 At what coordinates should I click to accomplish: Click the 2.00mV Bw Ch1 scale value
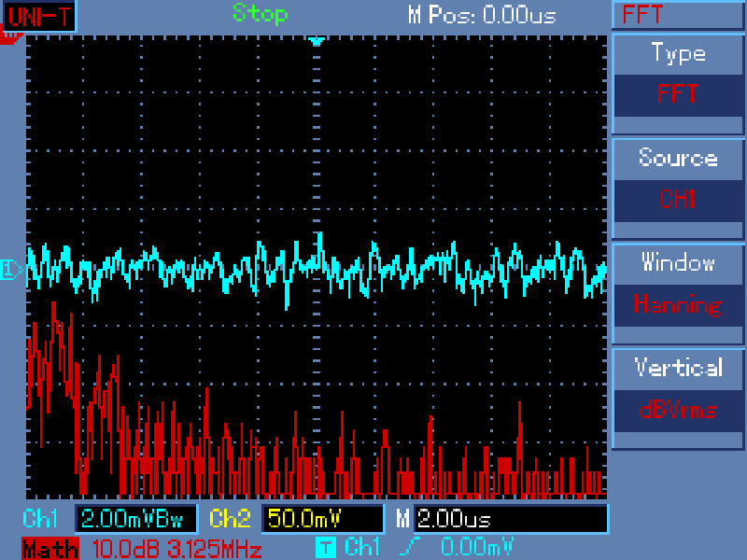[x=135, y=519]
